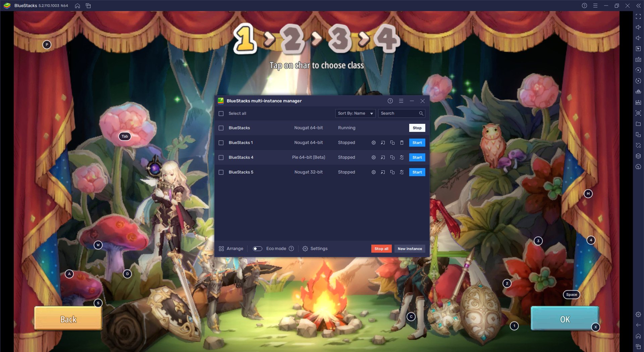Delete the BlueStacks 1 instance
Image resolution: width=644 pixels, height=352 pixels.
(401, 143)
